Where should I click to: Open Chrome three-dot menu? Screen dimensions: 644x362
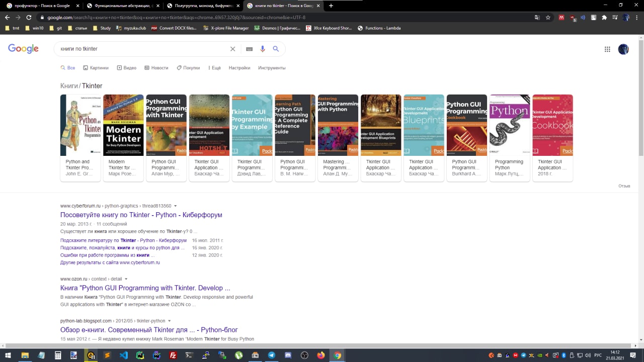pos(637,17)
